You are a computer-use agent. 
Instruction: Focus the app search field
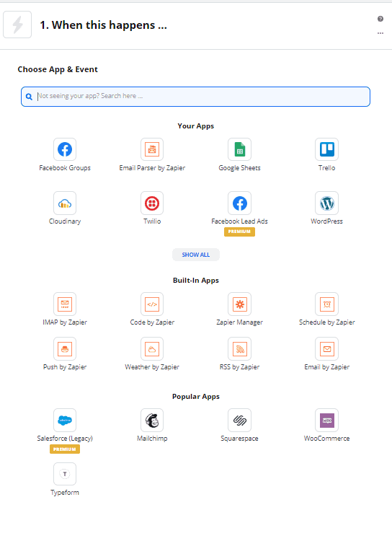tap(195, 97)
